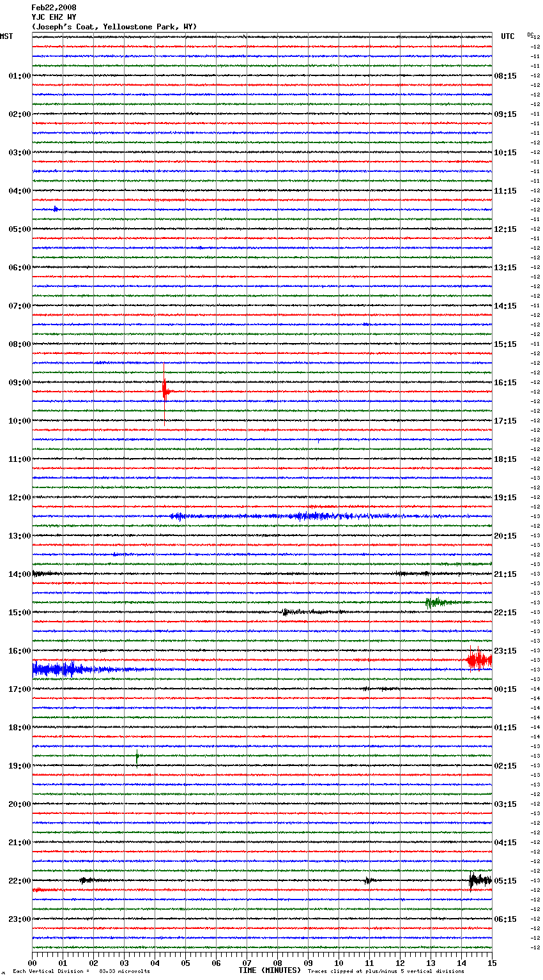Click the bottom minute-axis tick label "10"

click(x=339, y=963)
